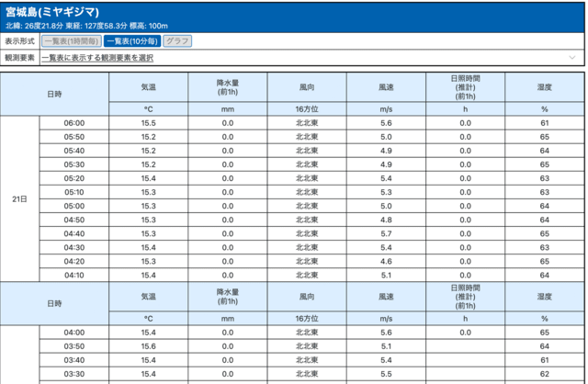Click wind speed 5.0 in 05:50 row
Screen dimensions: 588x384
point(386,137)
